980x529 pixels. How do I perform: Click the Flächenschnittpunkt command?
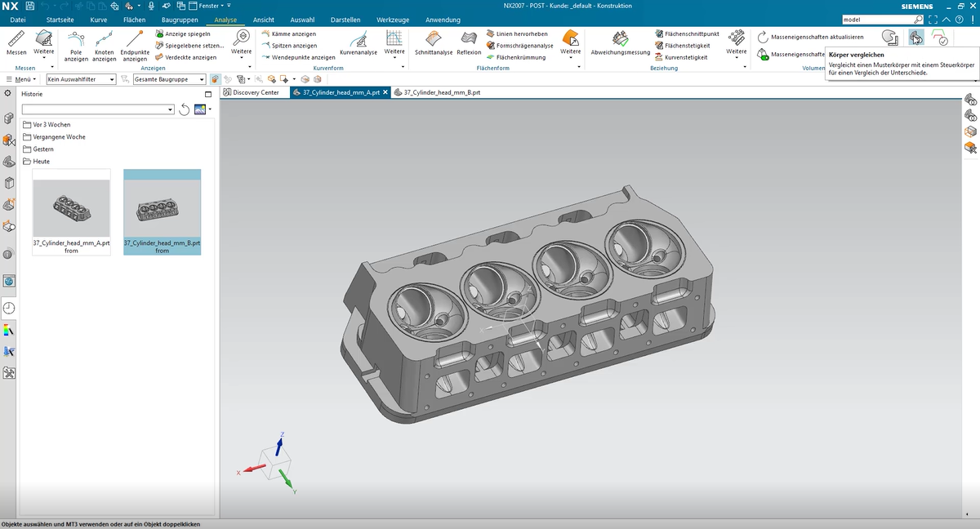pyautogui.click(x=687, y=34)
